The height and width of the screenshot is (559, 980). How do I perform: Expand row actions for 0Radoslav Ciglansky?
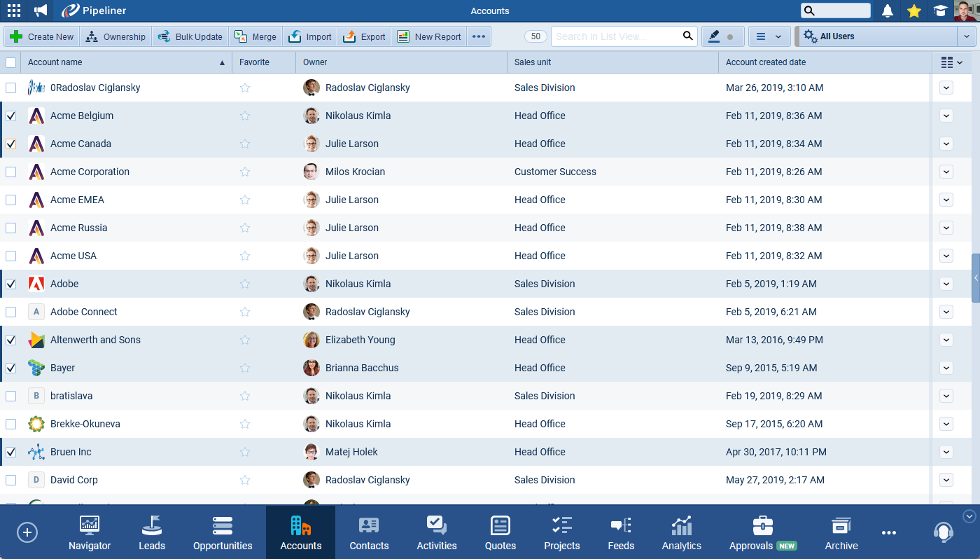[946, 88]
